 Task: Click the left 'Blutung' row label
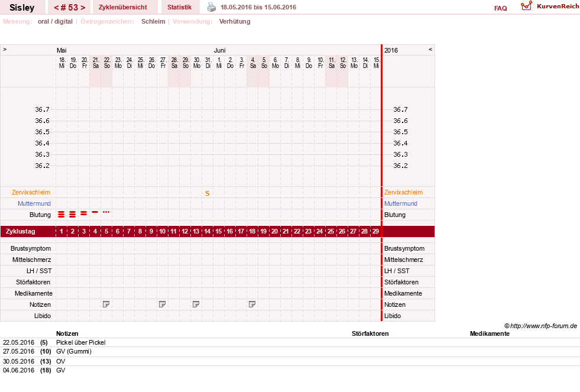pos(40,215)
